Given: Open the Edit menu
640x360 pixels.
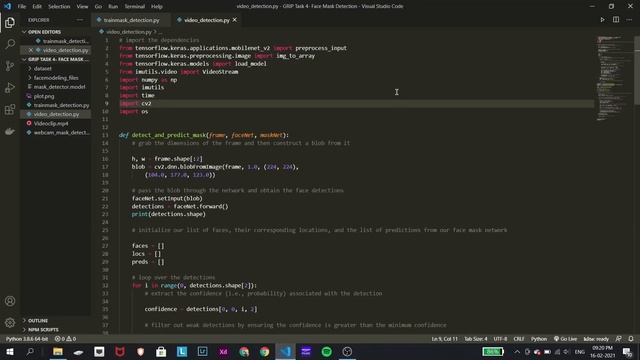Looking at the screenshot, I should [x=37, y=7].
